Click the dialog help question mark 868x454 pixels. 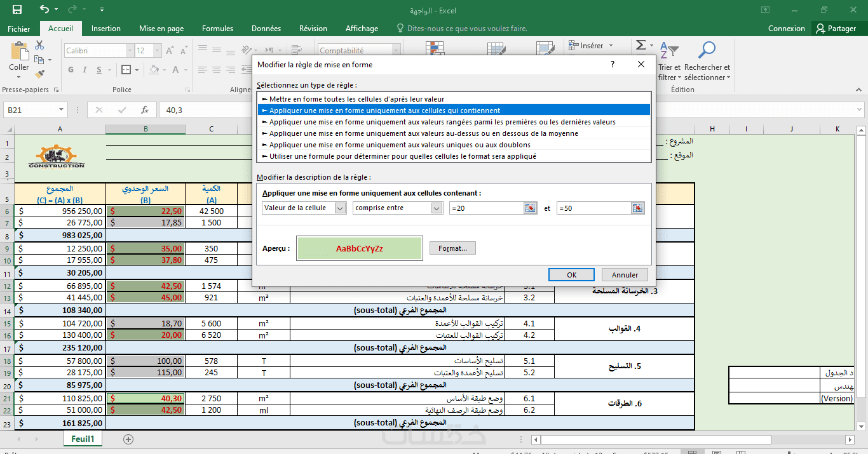[x=613, y=64]
